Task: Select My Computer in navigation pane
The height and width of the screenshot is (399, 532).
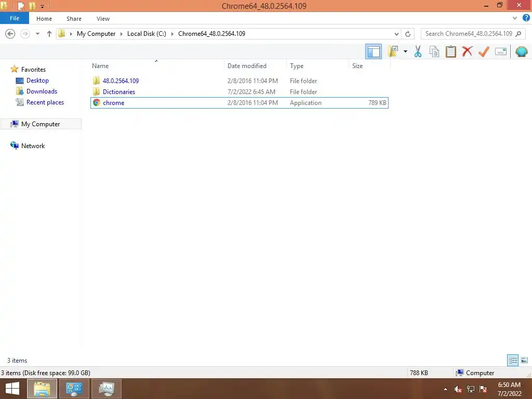Action: (41, 124)
